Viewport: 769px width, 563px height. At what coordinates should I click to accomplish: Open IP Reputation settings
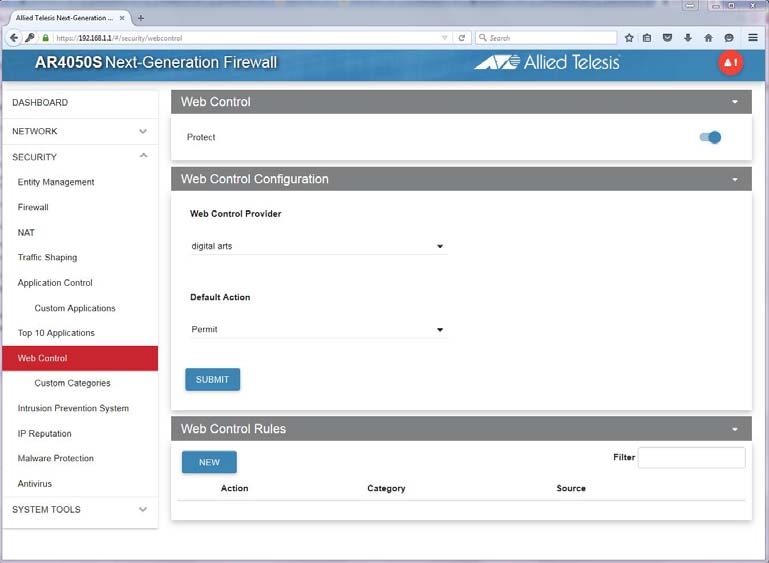pyautogui.click(x=44, y=434)
